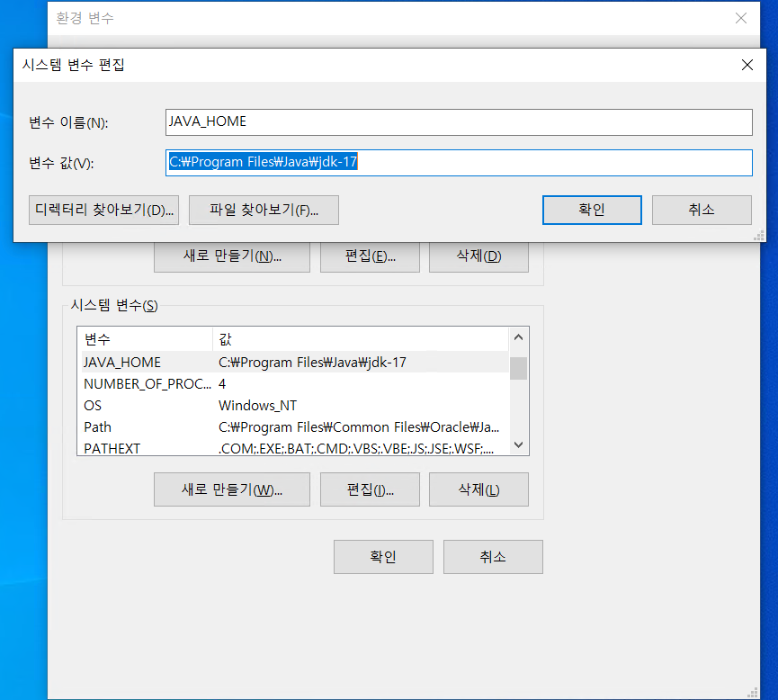Click the system variables list scrollbar thumb

[518, 368]
